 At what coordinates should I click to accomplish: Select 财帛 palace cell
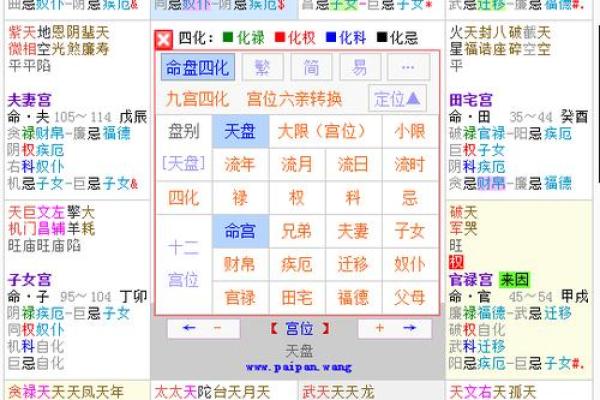(240, 264)
